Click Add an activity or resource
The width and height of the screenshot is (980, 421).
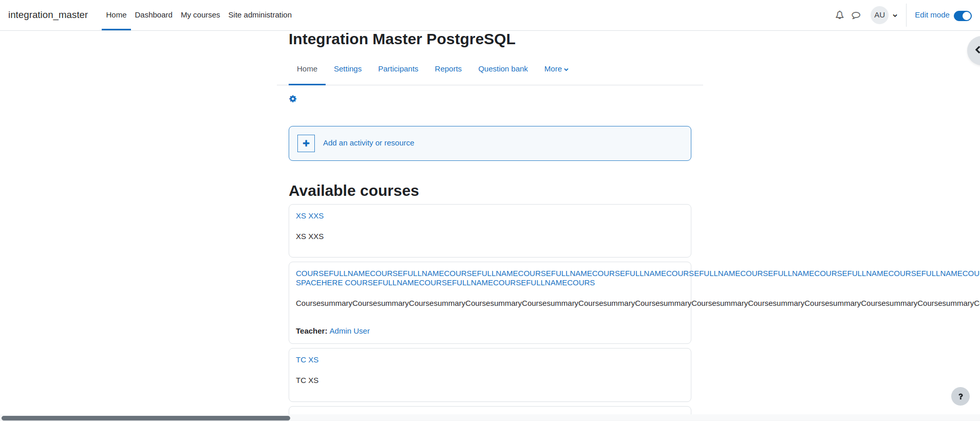point(368,143)
